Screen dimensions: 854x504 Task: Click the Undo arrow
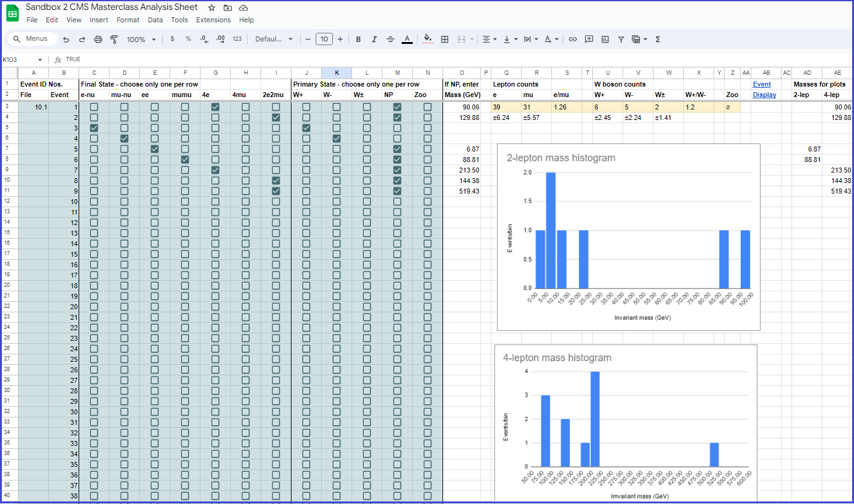[66, 40]
